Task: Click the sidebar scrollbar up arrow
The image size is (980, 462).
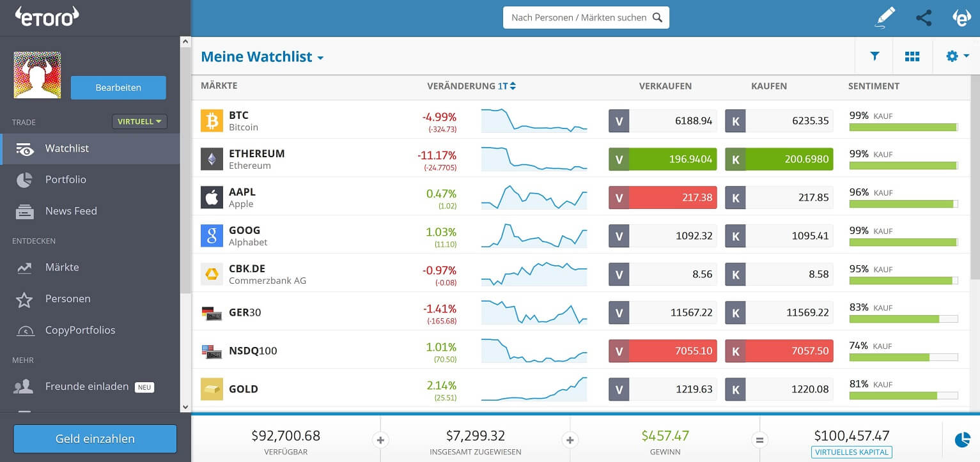Action: pos(185,42)
